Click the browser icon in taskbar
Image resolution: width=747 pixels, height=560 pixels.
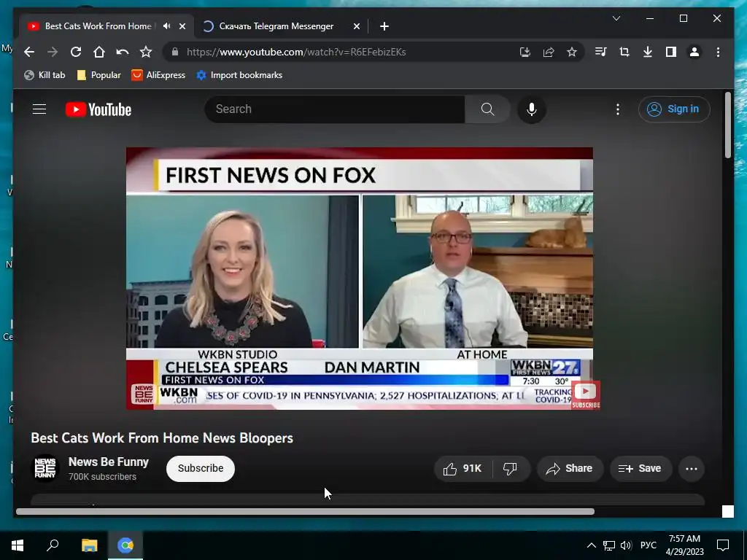pos(125,545)
